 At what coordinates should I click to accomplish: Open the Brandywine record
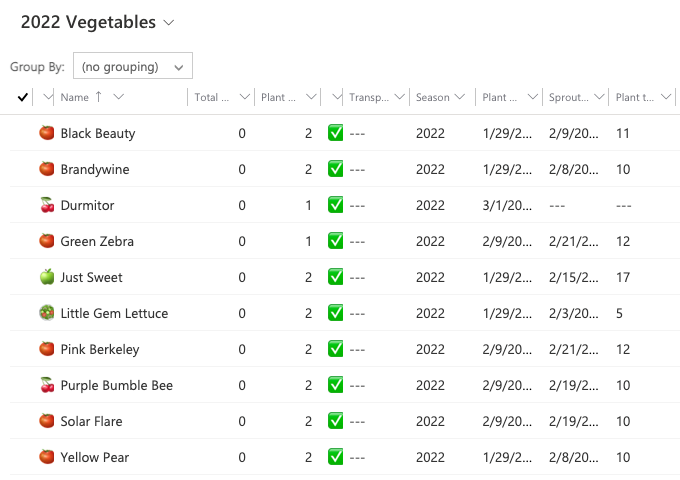pyautogui.click(x=95, y=169)
